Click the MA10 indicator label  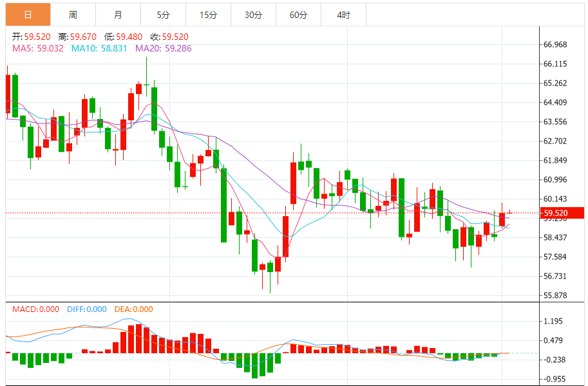(x=99, y=48)
